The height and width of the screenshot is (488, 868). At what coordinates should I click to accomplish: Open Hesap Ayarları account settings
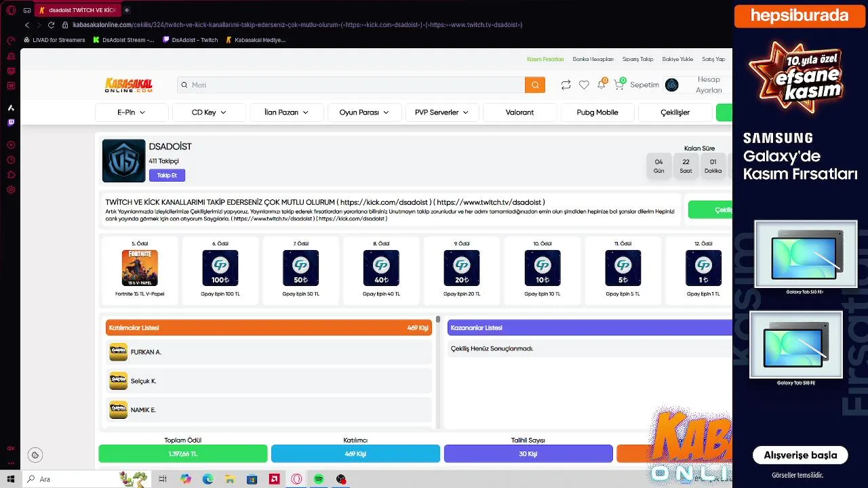click(709, 85)
